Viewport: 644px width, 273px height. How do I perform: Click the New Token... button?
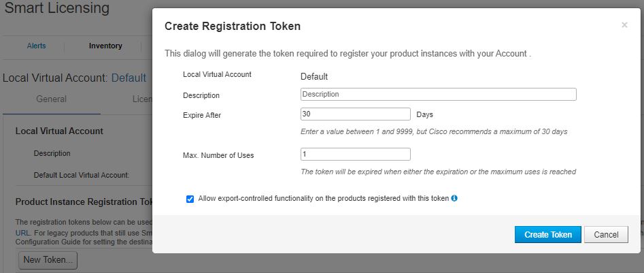coord(48,260)
